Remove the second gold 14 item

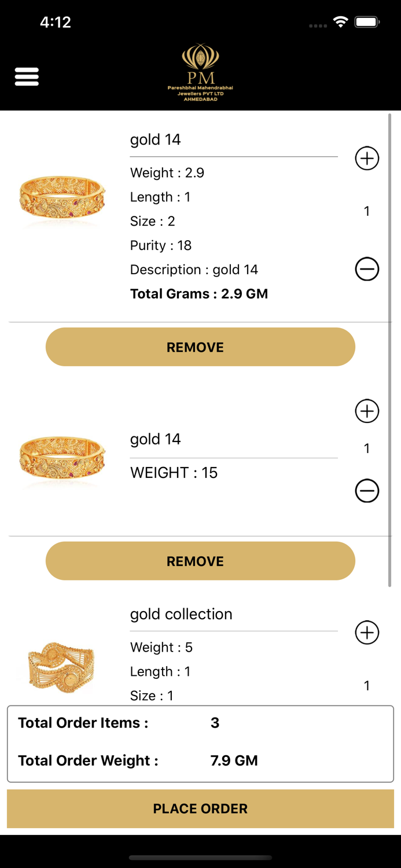click(x=200, y=561)
